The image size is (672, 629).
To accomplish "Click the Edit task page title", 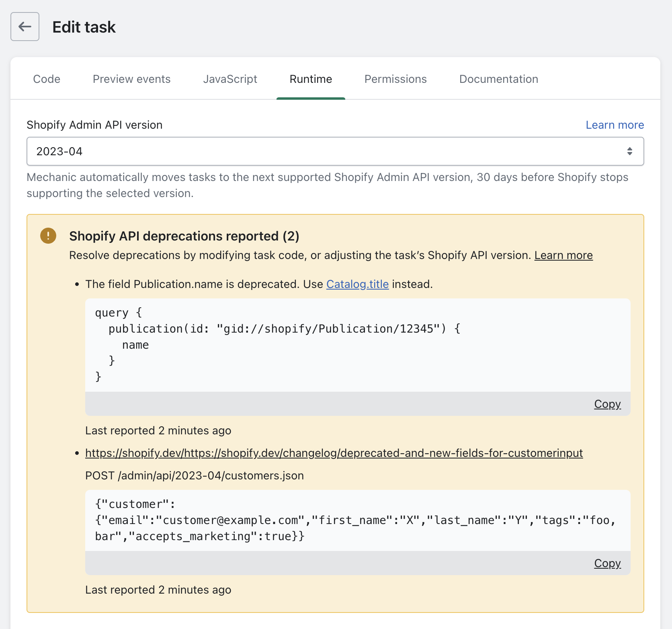I will [x=84, y=27].
